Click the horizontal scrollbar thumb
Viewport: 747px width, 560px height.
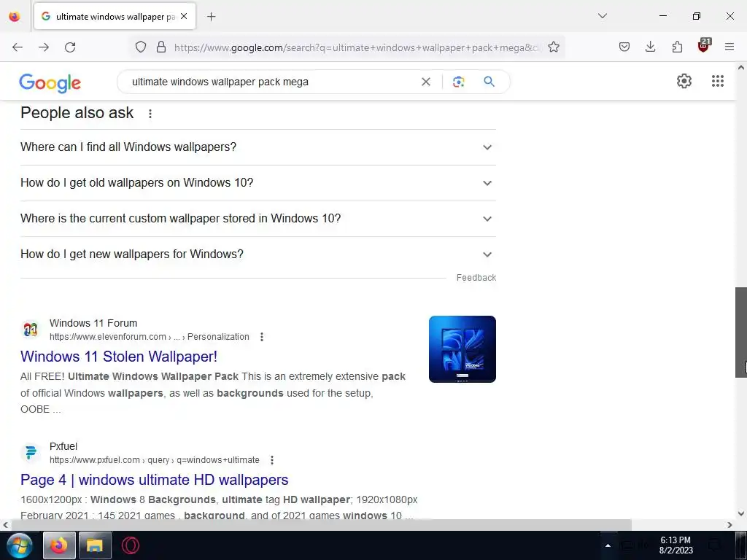(321, 525)
